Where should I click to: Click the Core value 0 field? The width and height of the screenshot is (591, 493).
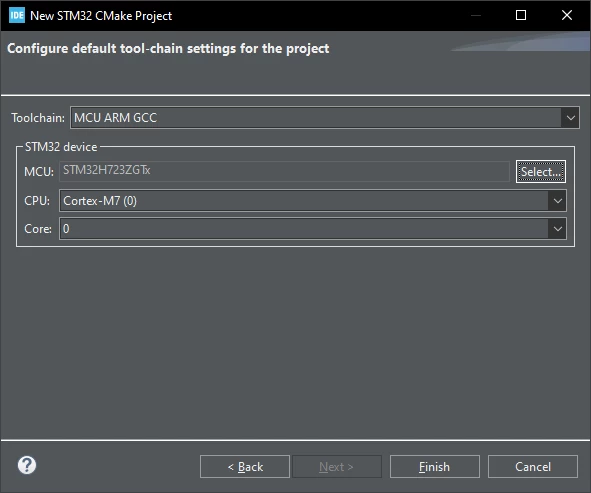312,229
